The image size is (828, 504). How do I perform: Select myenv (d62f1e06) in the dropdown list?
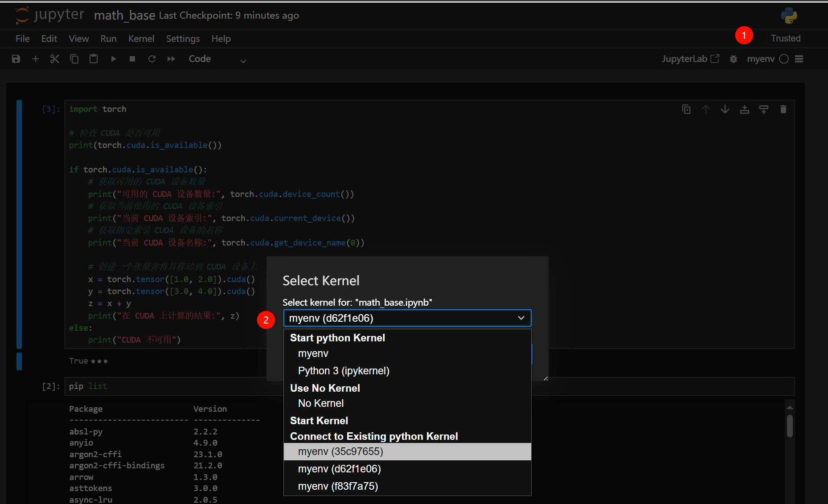[x=407, y=469]
